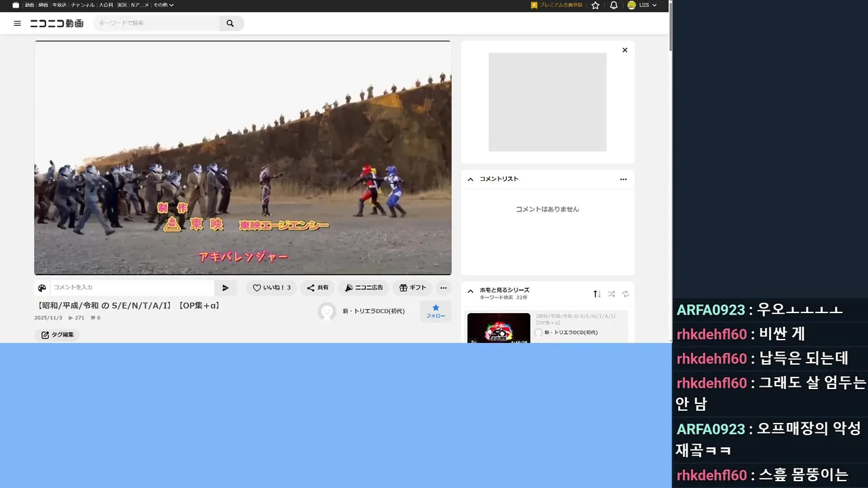Click the ニコニコ動画 logo
This screenshot has height=488, width=868.
57,23
